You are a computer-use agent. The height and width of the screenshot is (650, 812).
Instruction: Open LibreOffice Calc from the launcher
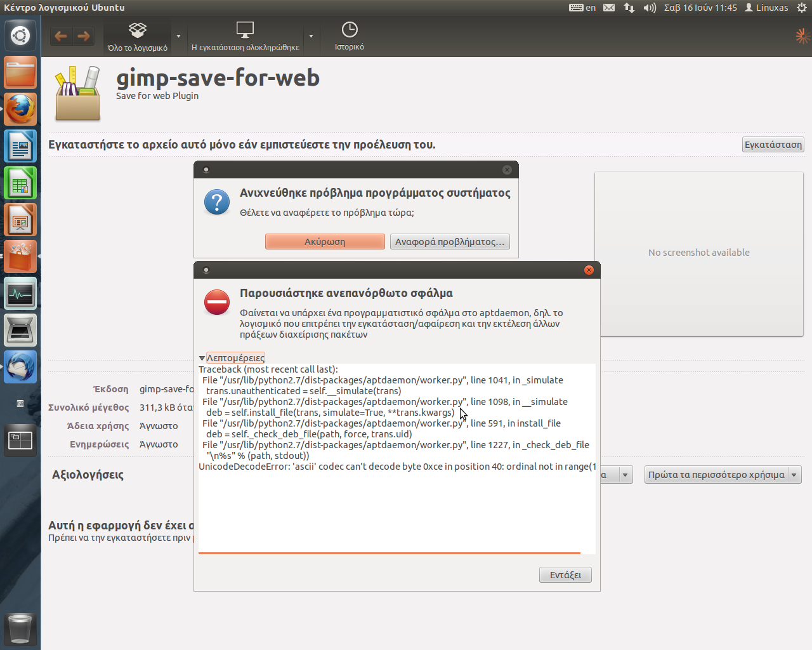[20, 183]
